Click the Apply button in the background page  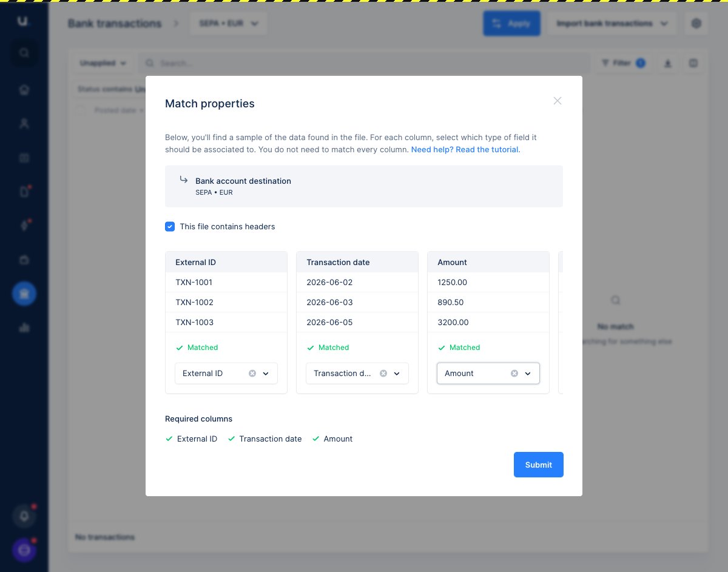(511, 24)
